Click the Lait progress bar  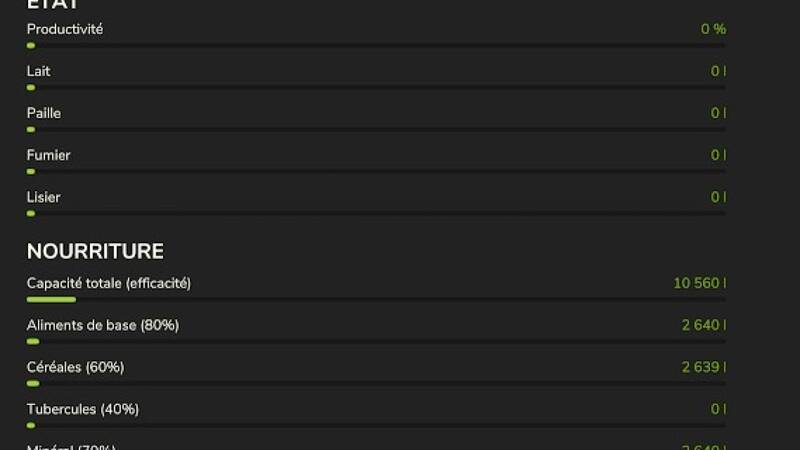pos(376,87)
